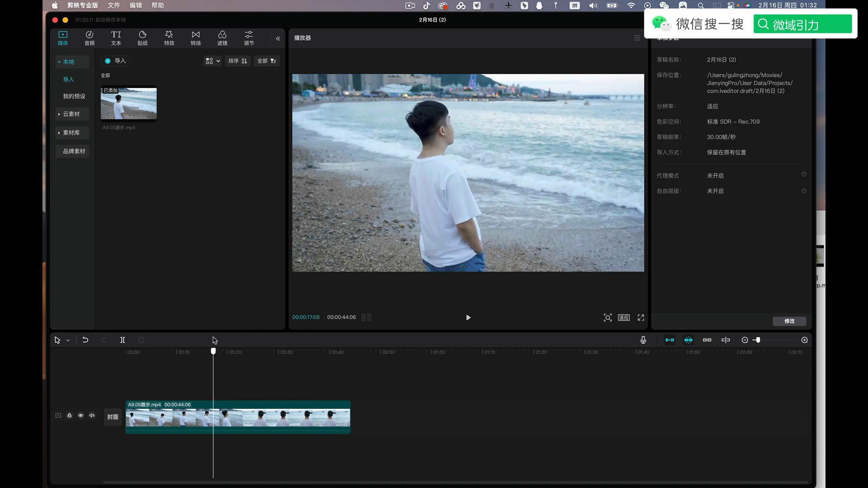Open the 音频 audio tab
This screenshot has height=488, width=868.
(x=90, y=38)
